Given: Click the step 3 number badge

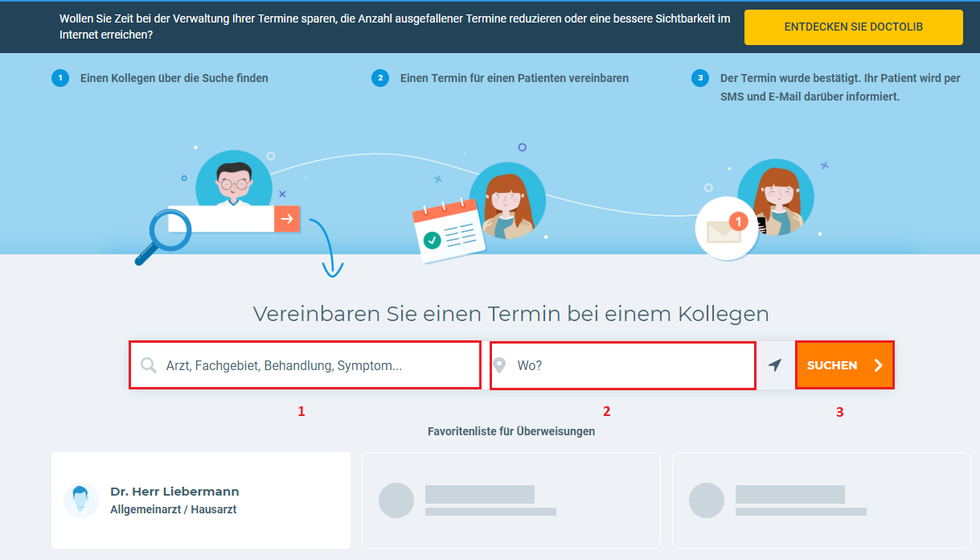Looking at the screenshot, I should tap(699, 78).
